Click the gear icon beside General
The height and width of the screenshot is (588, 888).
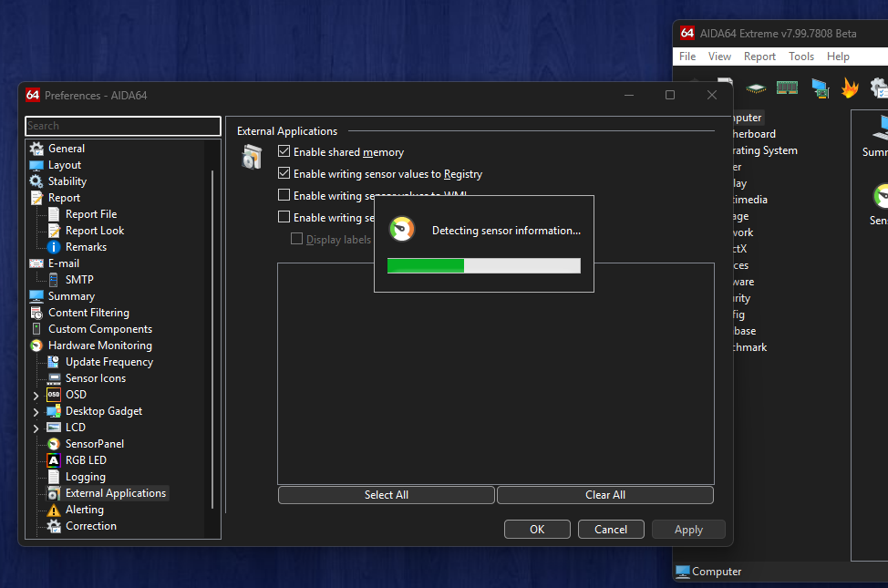(36, 149)
